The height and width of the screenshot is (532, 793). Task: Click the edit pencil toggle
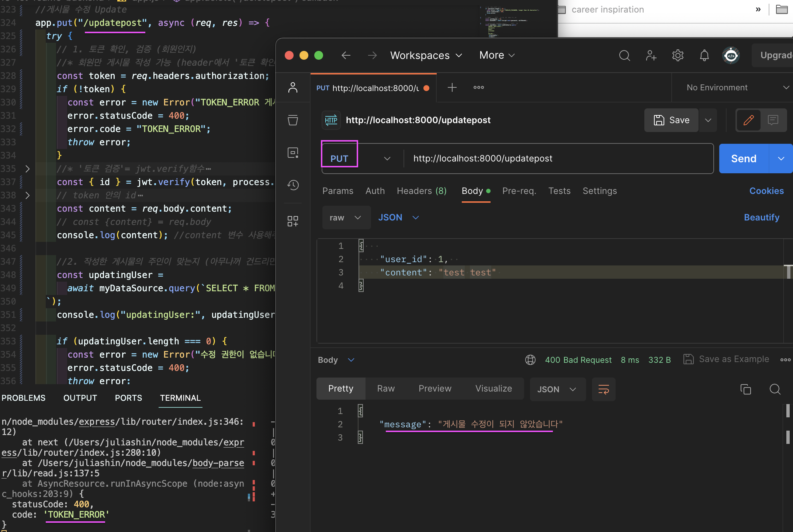click(x=748, y=120)
